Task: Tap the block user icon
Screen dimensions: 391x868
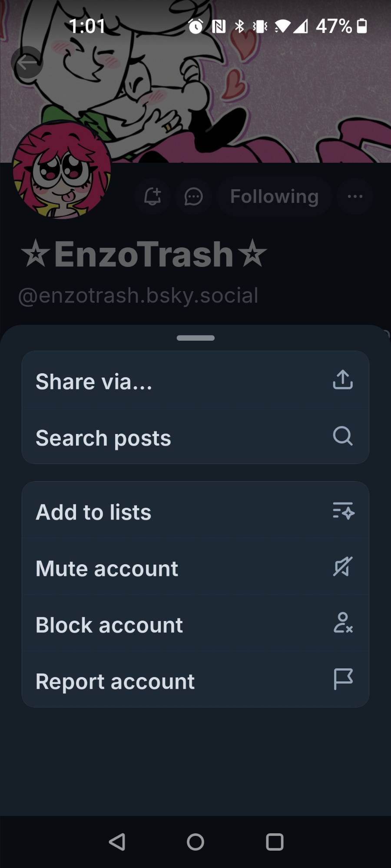Action: [x=343, y=623]
